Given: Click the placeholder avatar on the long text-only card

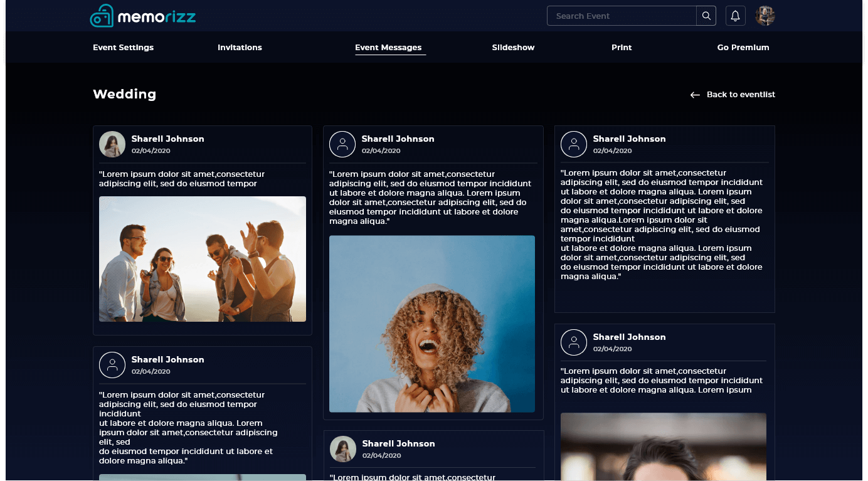Looking at the screenshot, I should point(574,144).
